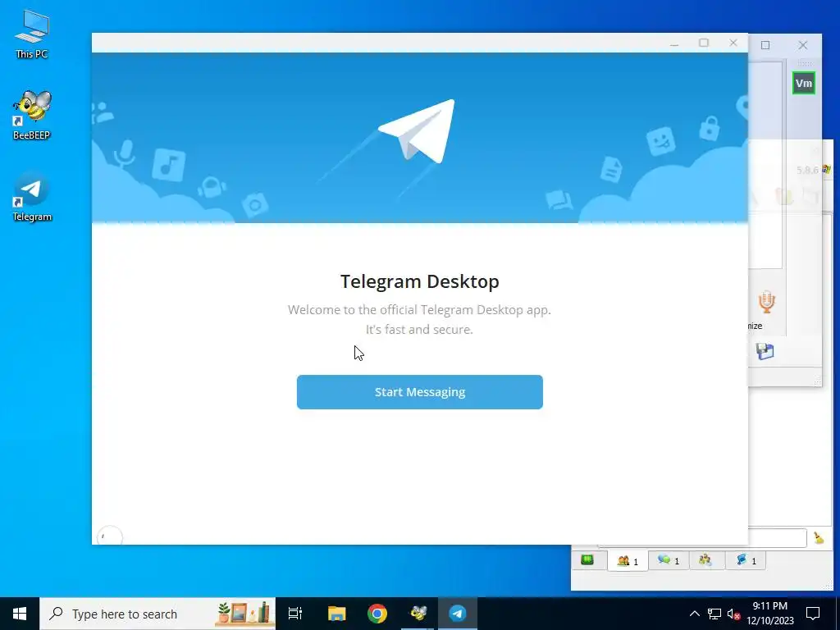
Task: Click the orange microphone icon in BeeBEEP
Action: tap(767, 302)
